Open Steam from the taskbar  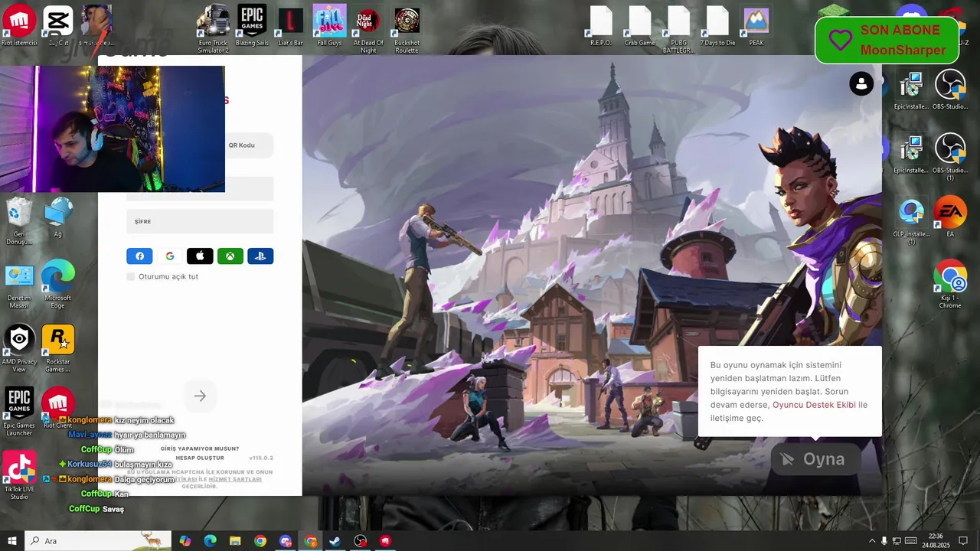point(335,541)
